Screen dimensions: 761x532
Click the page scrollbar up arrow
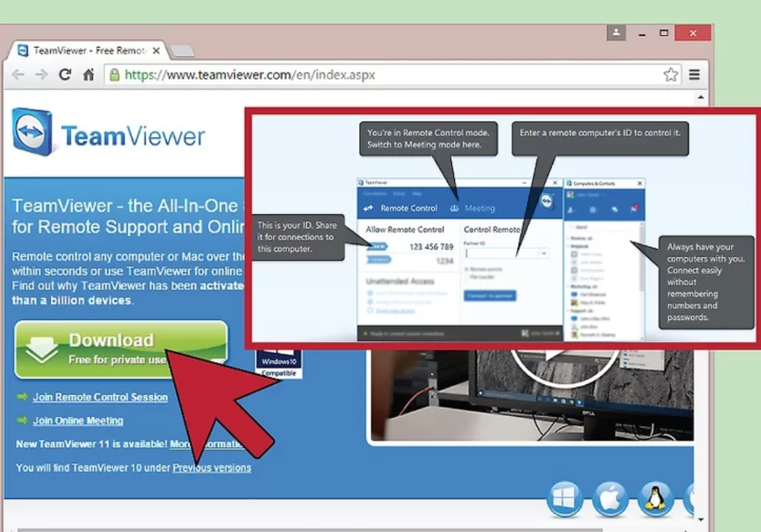(x=701, y=97)
